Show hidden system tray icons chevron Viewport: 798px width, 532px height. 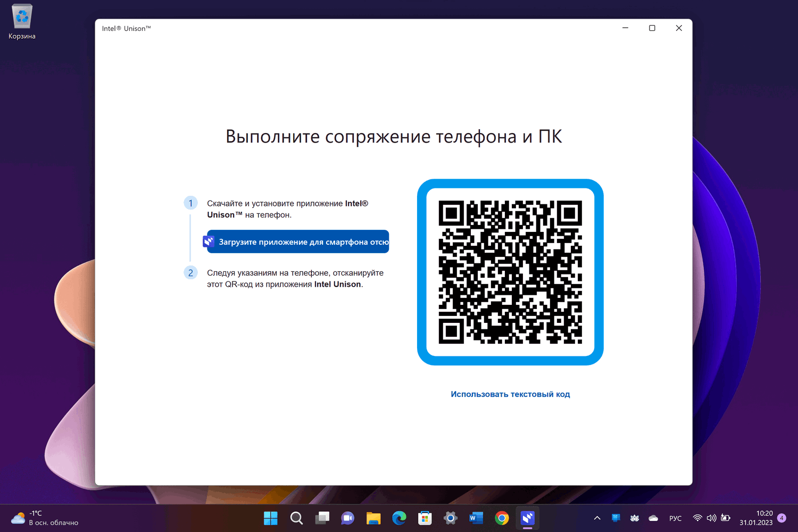(x=597, y=518)
